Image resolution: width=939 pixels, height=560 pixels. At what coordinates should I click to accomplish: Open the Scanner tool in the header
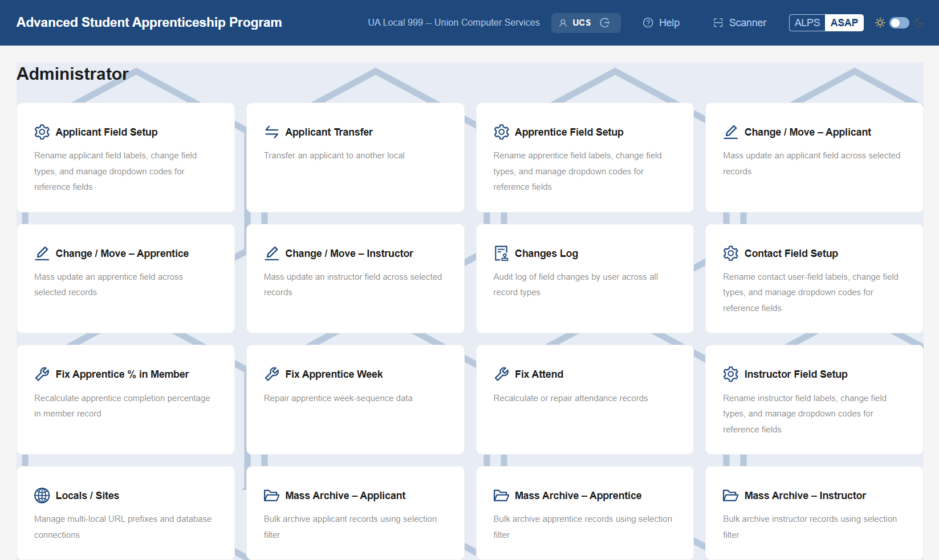tap(740, 23)
